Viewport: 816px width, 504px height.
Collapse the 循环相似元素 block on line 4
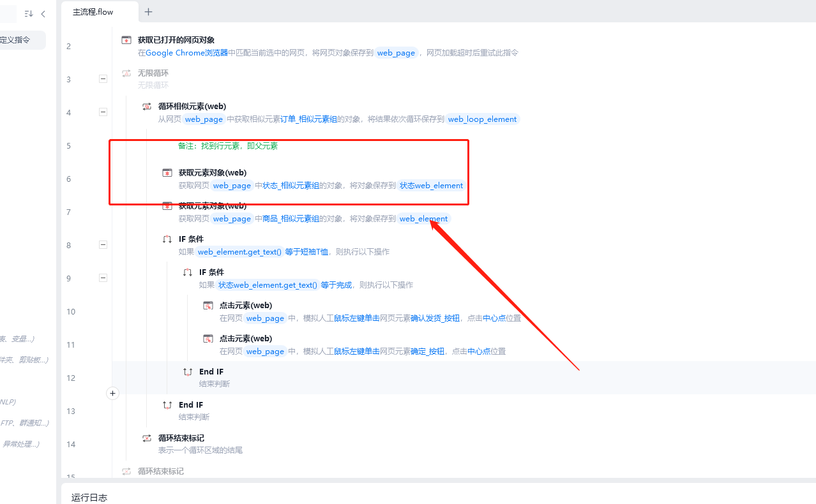pos(103,112)
